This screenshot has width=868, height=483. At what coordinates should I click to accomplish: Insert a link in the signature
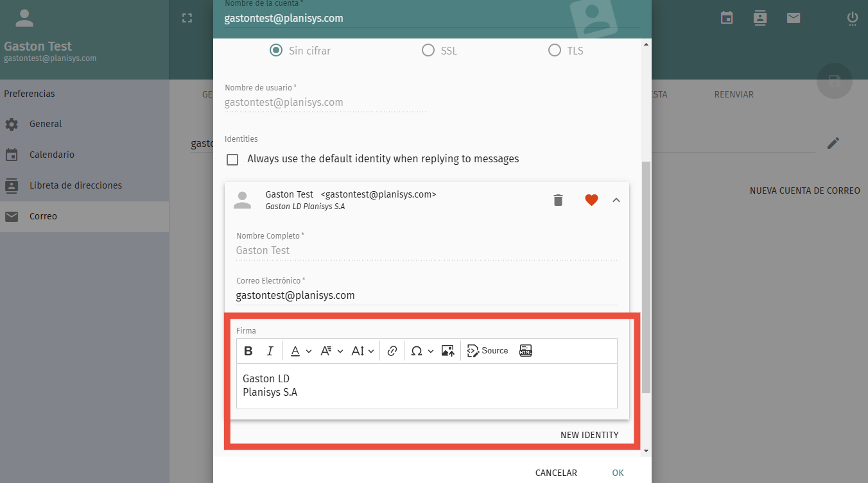pos(392,351)
